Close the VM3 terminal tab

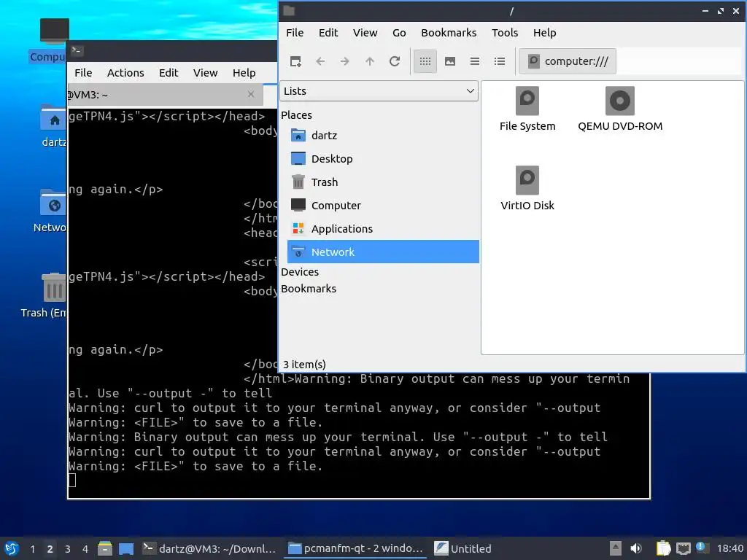pyautogui.click(x=251, y=94)
